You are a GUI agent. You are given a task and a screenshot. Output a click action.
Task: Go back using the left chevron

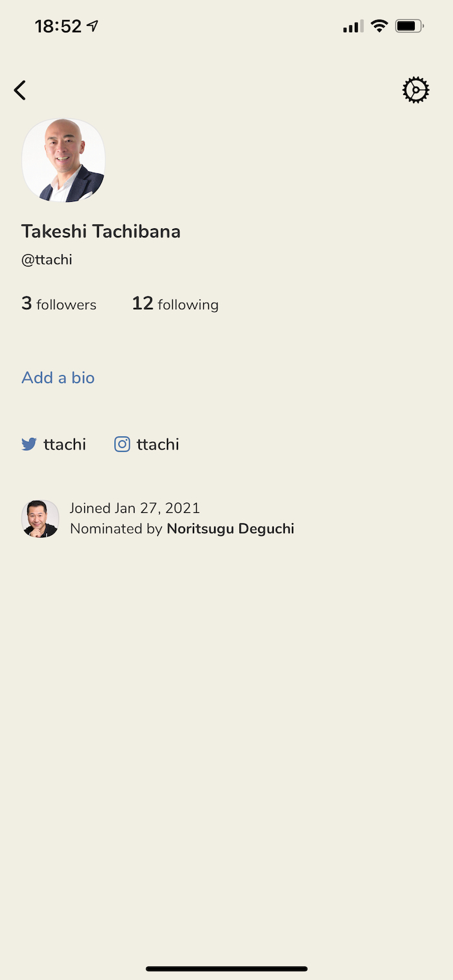pyautogui.click(x=20, y=91)
